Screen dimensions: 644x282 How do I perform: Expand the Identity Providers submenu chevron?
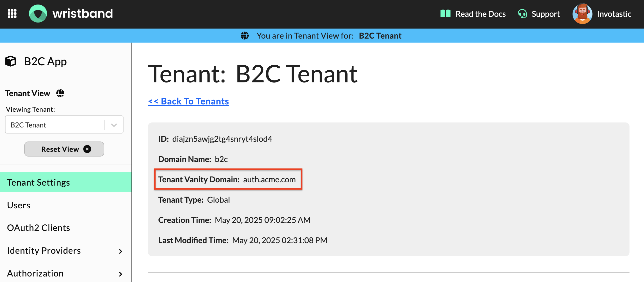121,251
